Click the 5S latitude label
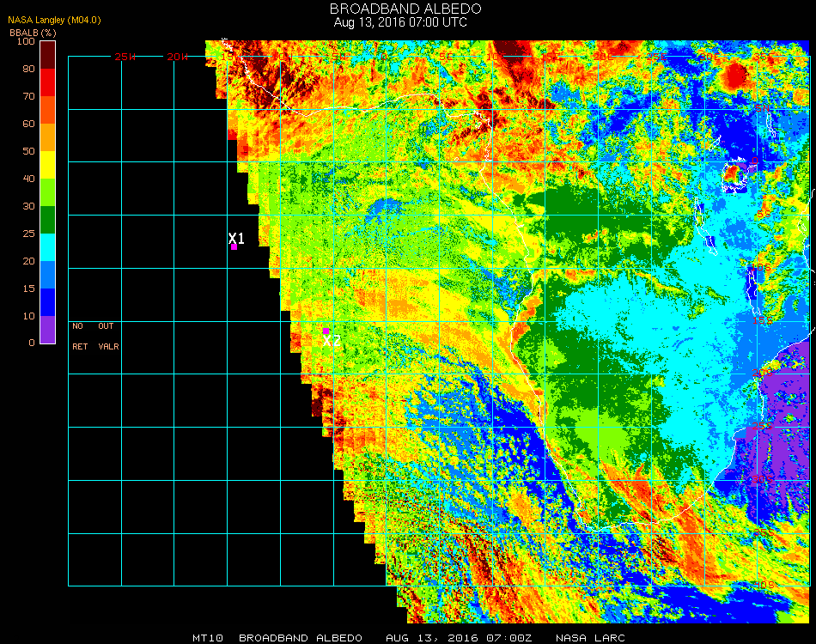816x644 pixels. 764,215
